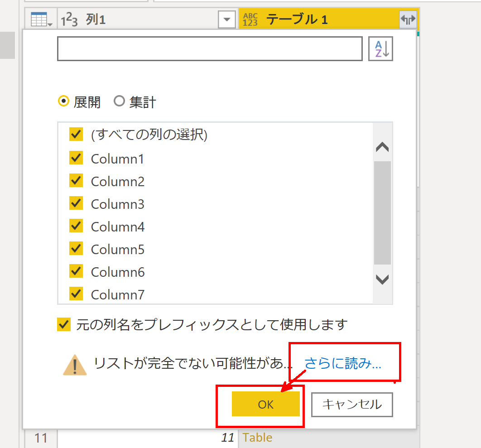Open the 列1 column filter dropdown
The height and width of the screenshot is (448, 481).
(227, 19)
